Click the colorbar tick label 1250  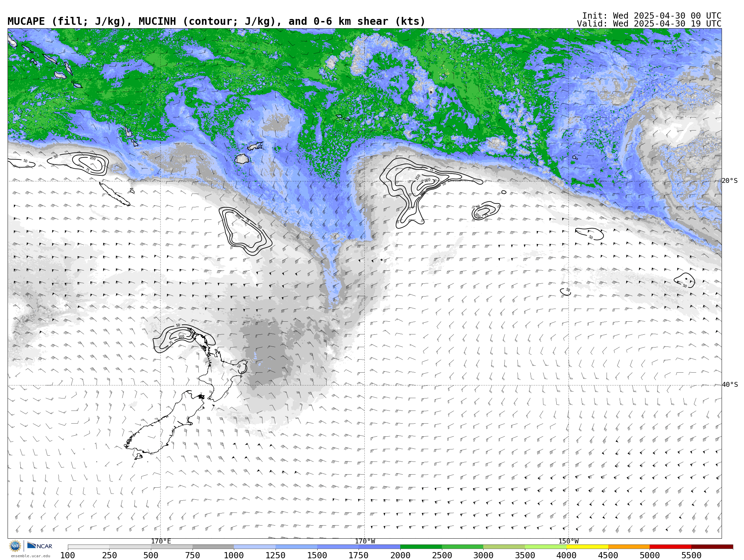click(276, 556)
